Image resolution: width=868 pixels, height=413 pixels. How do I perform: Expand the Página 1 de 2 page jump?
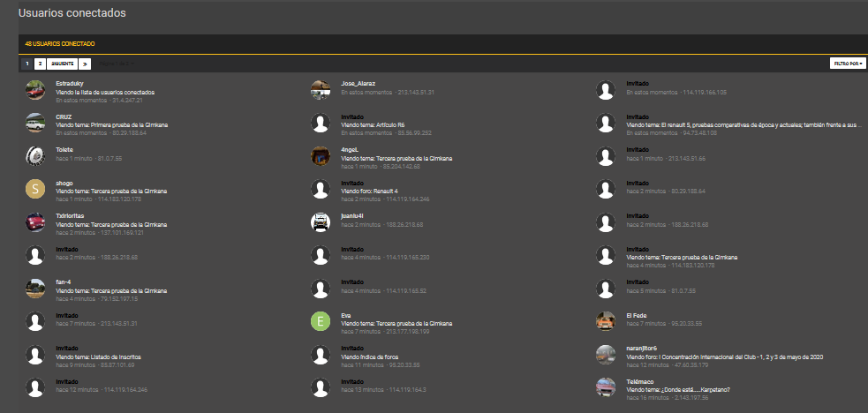pyautogui.click(x=117, y=64)
